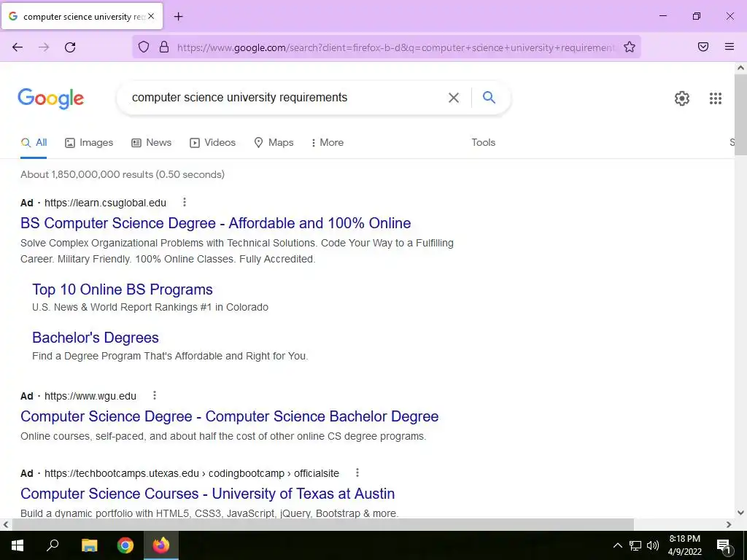Open the shield tracking protection icon
The image size is (747, 560).
144,47
